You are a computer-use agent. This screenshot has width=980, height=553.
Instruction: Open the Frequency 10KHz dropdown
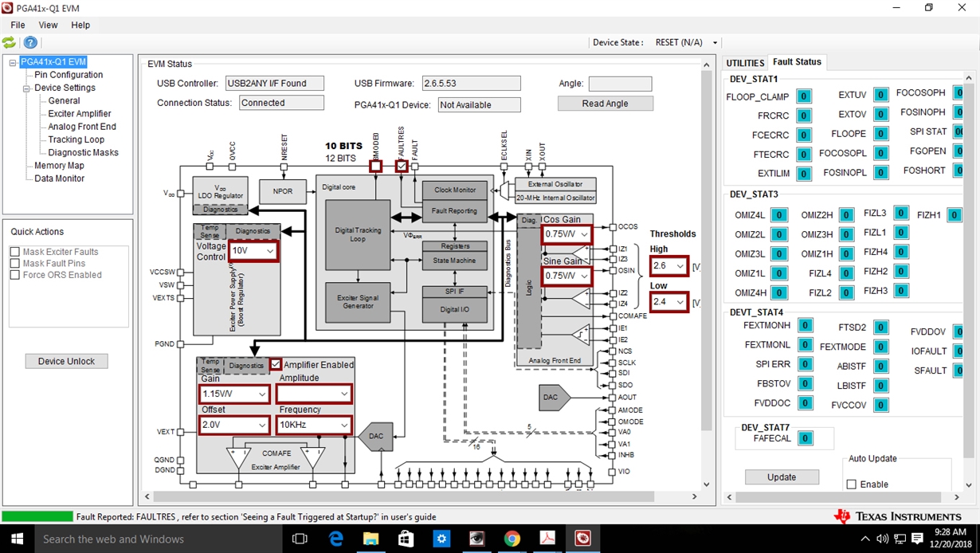point(314,425)
